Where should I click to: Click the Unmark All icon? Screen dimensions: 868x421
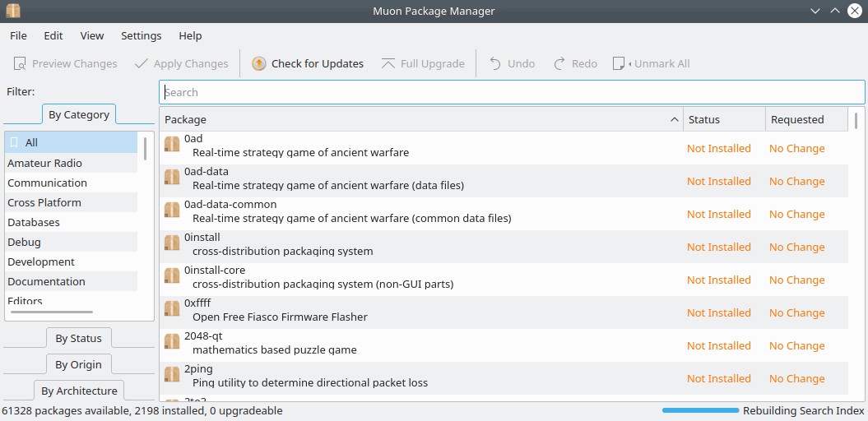619,63
